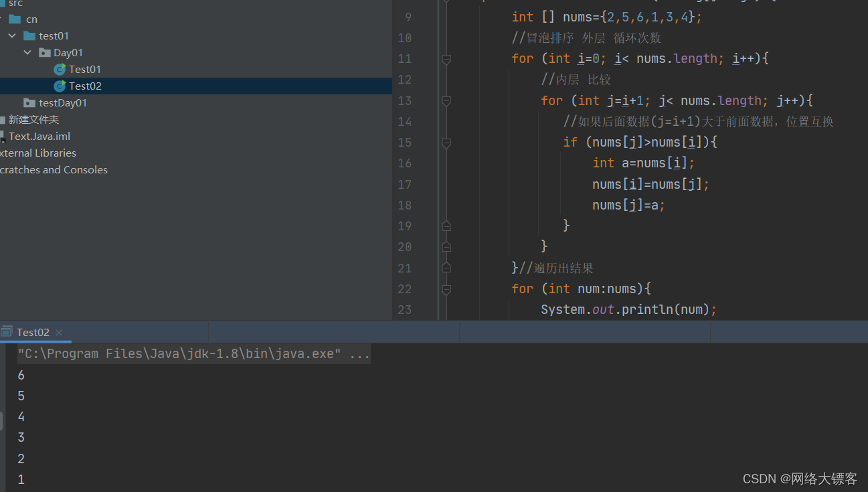Viewport: 868px width, 492px height.
Task: Fold the for-each loop at line 22
Action: pyautogui.click(x=446, y=289)
